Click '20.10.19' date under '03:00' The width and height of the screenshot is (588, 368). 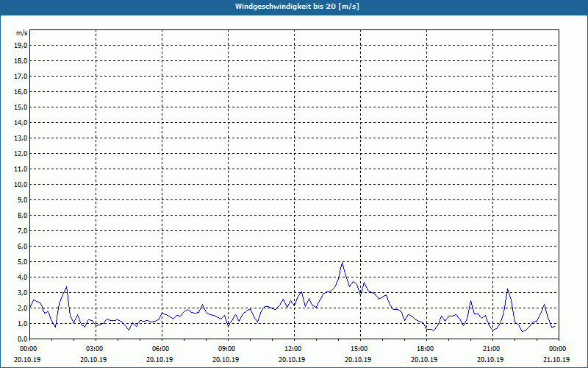pyautogui.click(x=93, y=359)
